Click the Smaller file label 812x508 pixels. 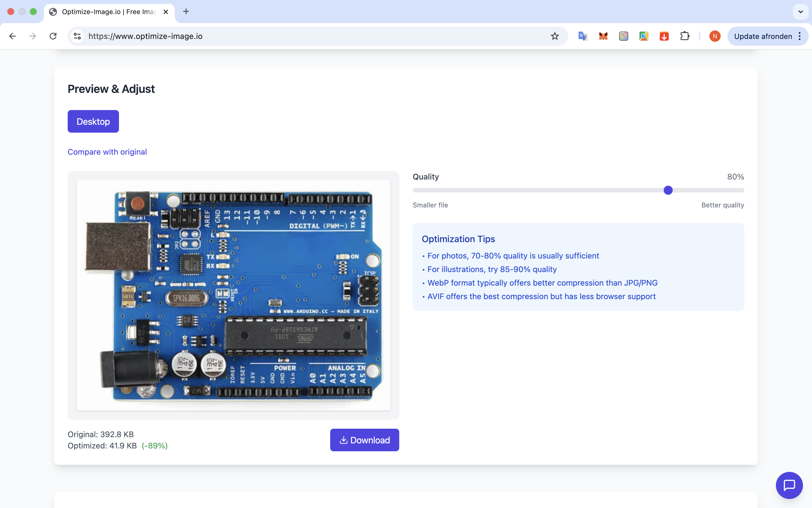(x=430, y=205)
